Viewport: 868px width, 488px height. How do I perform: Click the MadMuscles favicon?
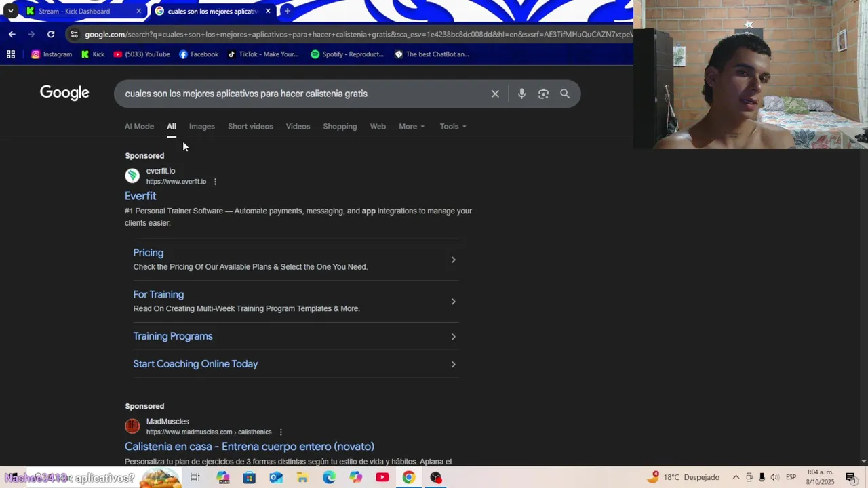click(132, 426)
